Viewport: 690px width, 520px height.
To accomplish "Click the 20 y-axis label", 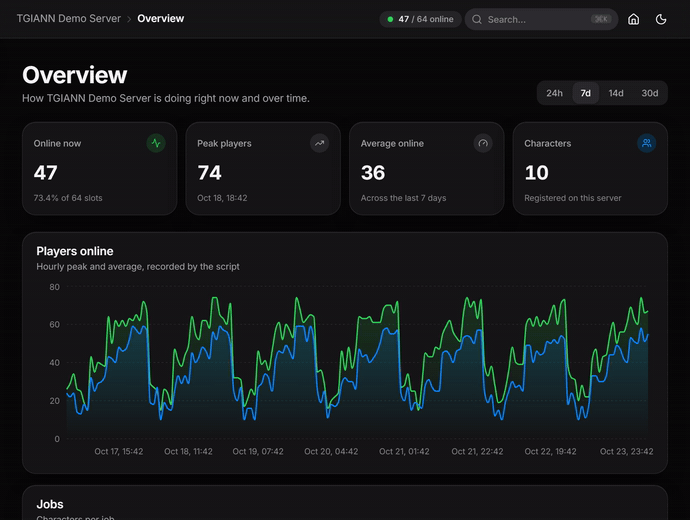I will click(55, 401).
